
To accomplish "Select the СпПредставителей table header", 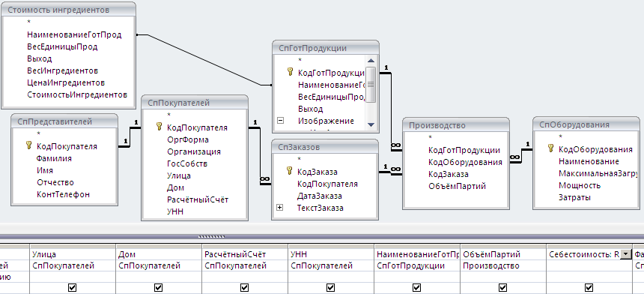I will pos(64,121).
